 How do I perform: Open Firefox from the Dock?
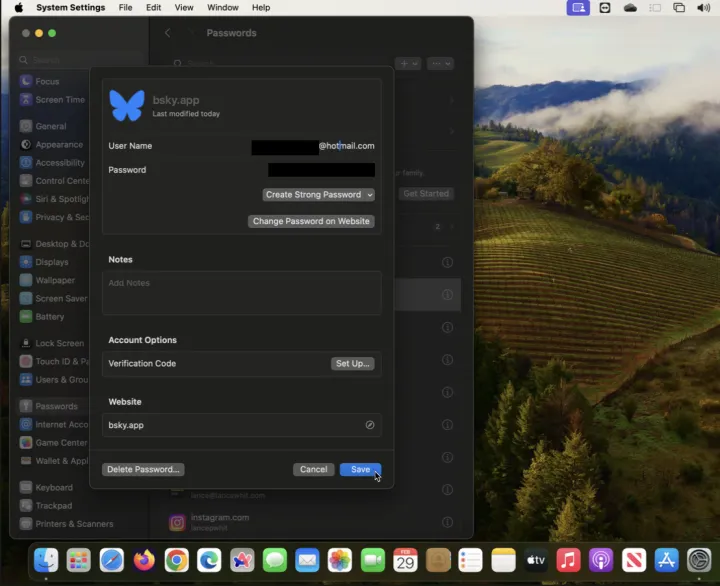(144, 560)
